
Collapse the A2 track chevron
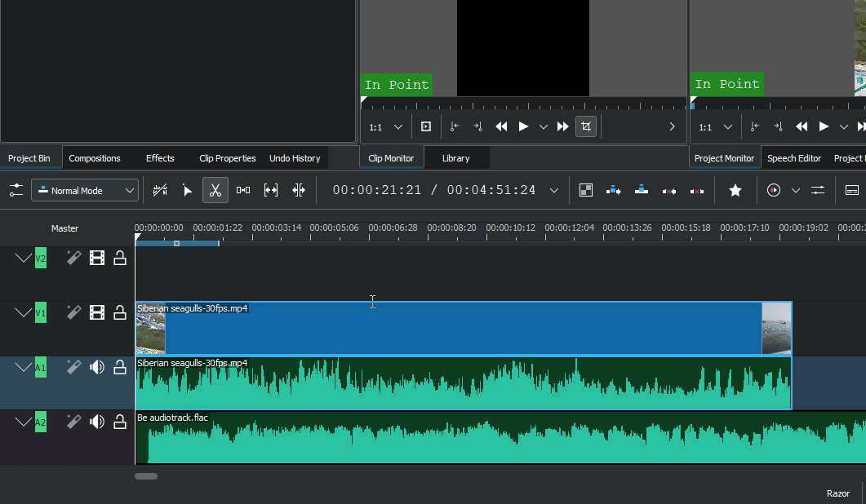click(23, 422)
